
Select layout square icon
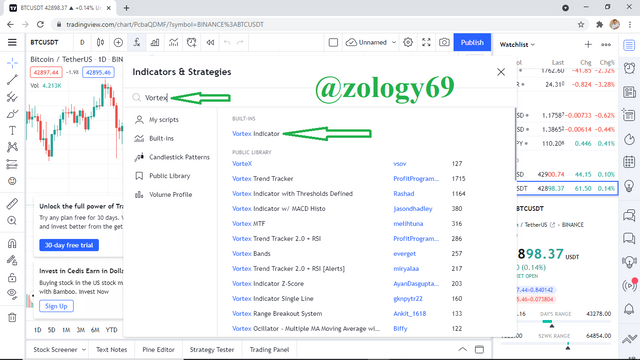pyautogui.click(x=333, y=42)
